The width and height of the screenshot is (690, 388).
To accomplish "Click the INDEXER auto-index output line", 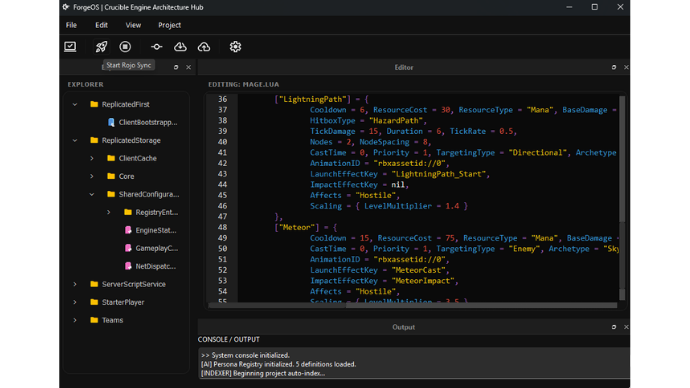I will (263, 373).
